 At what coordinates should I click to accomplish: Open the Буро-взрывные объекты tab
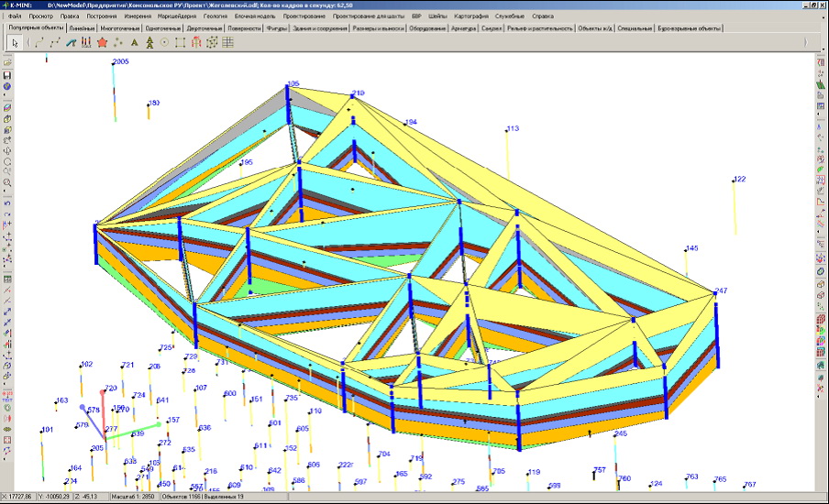point(690,28)
